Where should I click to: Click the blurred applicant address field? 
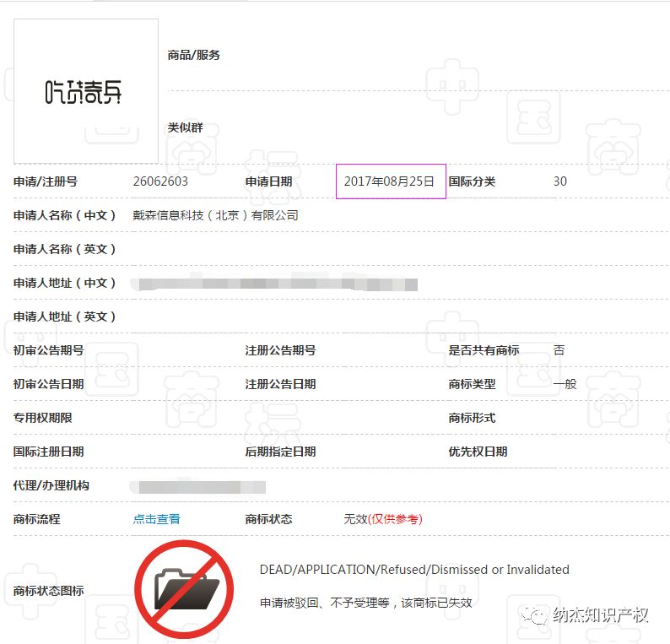point(275,284)
